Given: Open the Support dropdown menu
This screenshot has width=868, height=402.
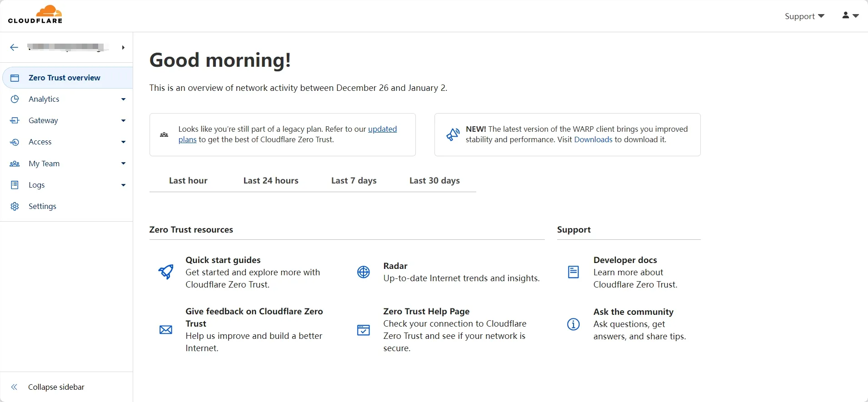Looking at the screenshot, I should (804, 16).
